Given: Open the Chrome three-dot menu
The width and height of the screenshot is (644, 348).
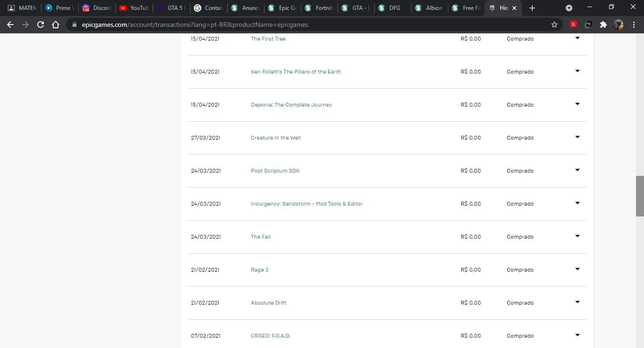Looking at the screenshot, I should [633, 25].
